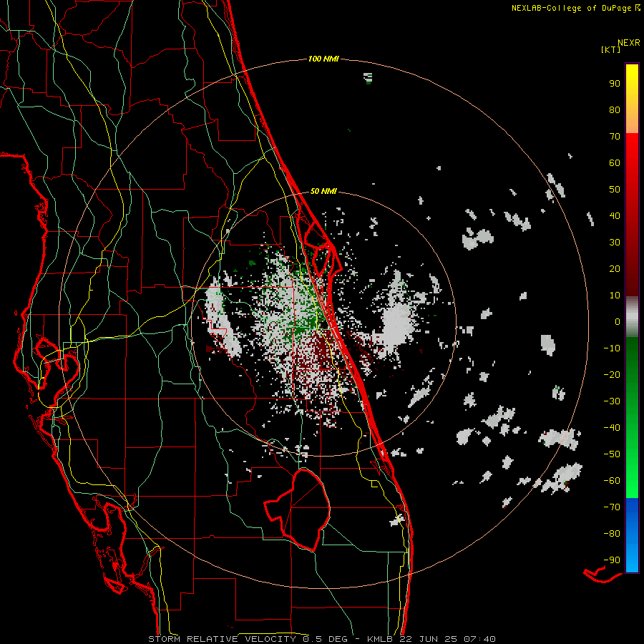Click the 60 knot scale value

point(615,162)
